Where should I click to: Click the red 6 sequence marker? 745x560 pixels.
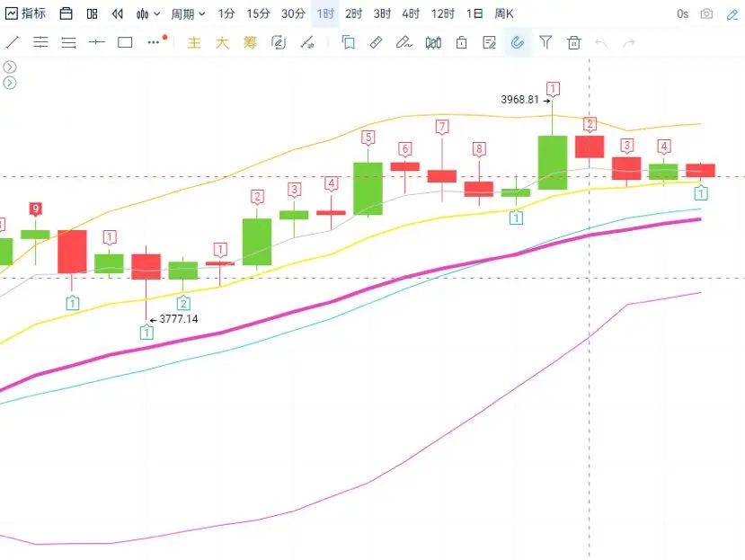click(x=404, y=149)
